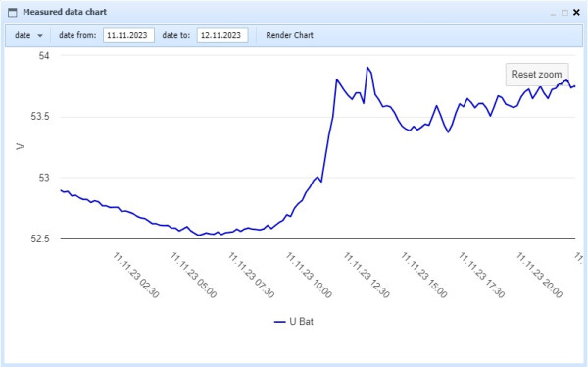Reset the chart zoom
The image size is (588, 367).
tap(537, 75)
